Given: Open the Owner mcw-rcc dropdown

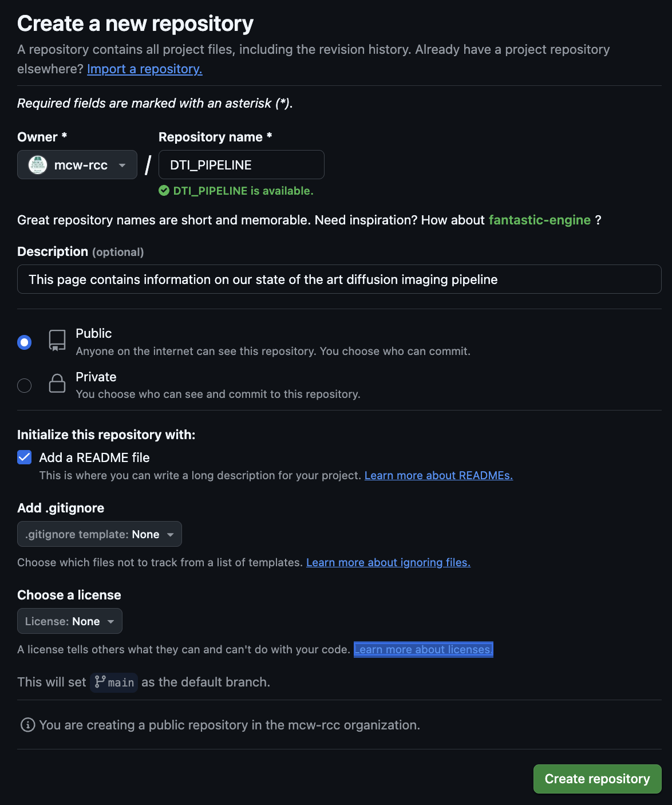Looking at the screenshot, I should point(77,165).
